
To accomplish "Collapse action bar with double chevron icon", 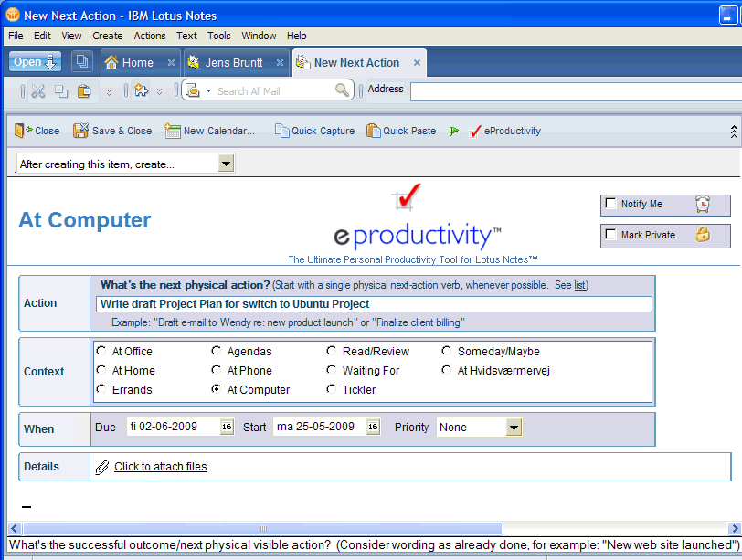I will [734, 132].
